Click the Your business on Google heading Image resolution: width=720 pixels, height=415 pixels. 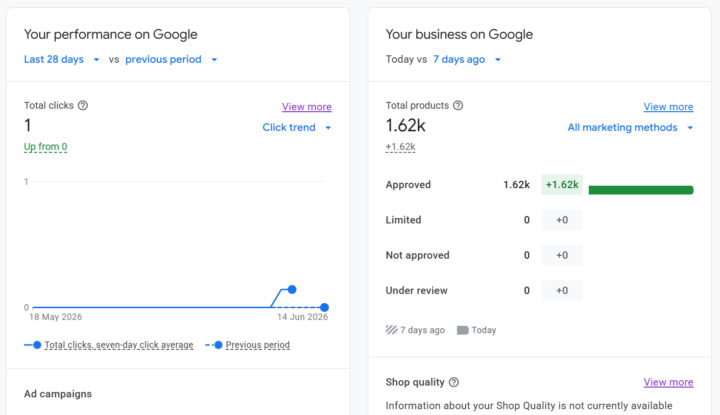point(459,34)
